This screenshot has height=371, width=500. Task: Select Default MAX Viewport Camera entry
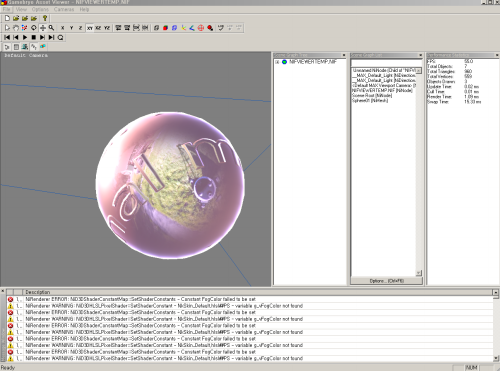384,85
